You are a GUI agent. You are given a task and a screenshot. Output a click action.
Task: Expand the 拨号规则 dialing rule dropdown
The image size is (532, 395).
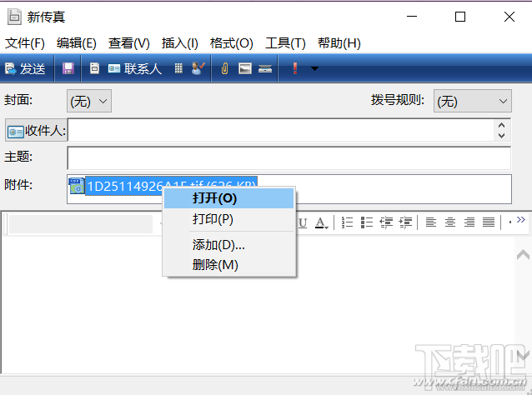[x=472, y=101]
